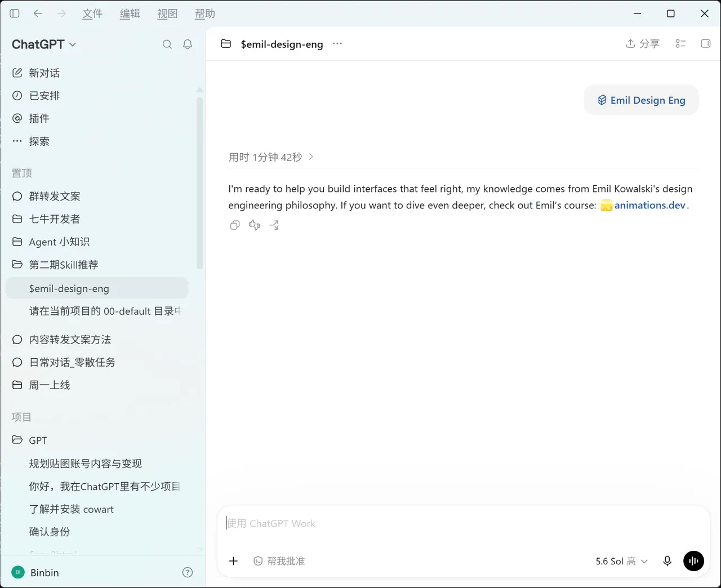Start voice mode with the waveform button
Viewport: 721px width, 588px height.
point(693,561)
